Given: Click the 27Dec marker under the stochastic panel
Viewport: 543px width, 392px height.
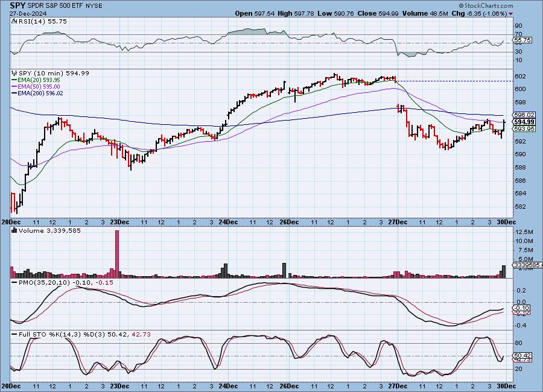Looking at the screenshot, I should click(x=398, y=386).
